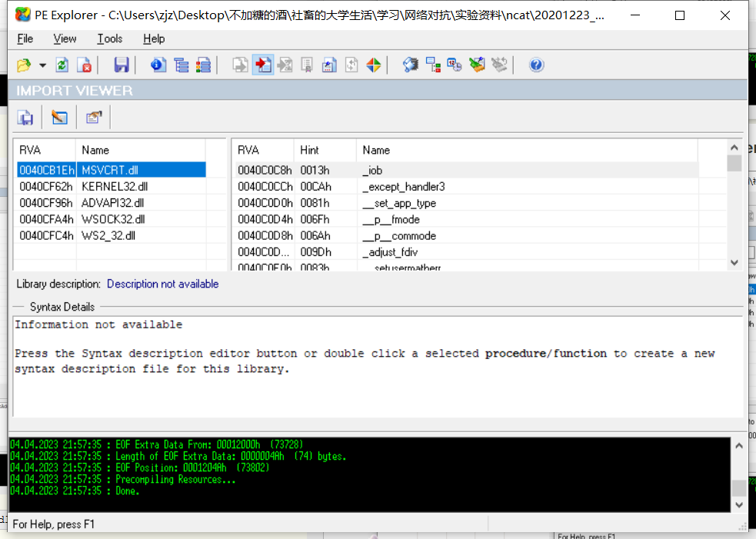This screenshot has height=539, width=756.
Task: Click the Digital Signature certificate icon
Action: tap(307, 65)
